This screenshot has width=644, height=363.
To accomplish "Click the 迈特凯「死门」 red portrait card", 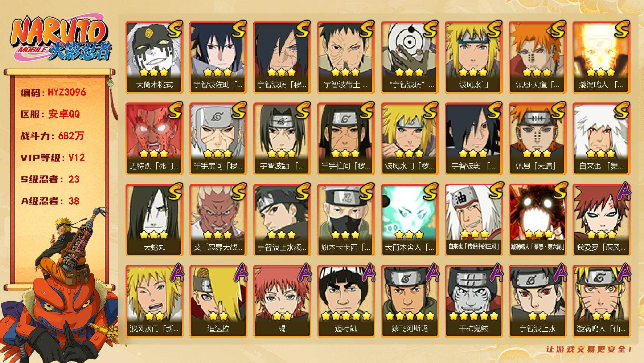I will pyautogui.click(x=154, y=138).
